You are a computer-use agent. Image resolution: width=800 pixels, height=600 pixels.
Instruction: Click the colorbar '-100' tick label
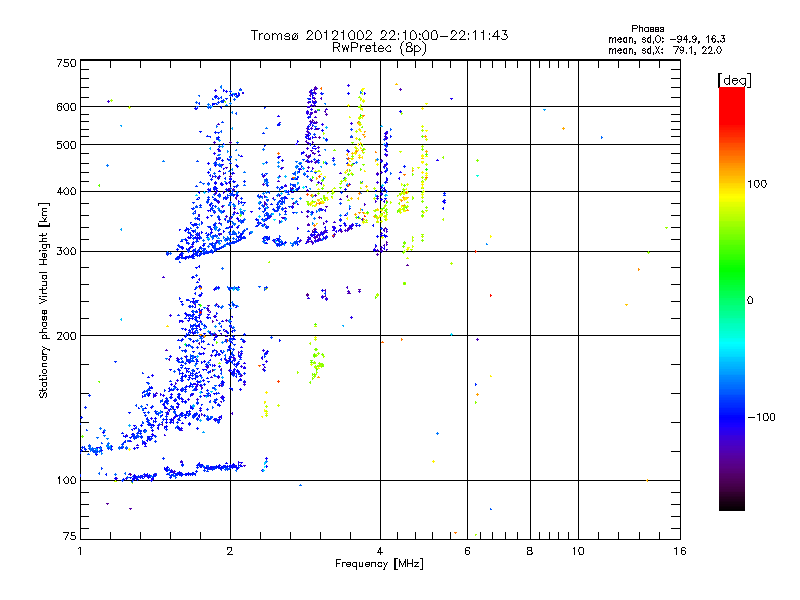coord(761,417)
